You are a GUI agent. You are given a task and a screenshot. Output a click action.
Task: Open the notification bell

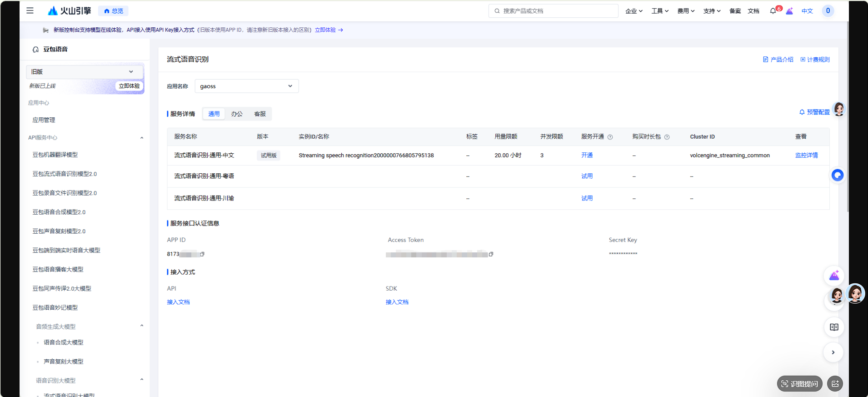pos(773,11)
